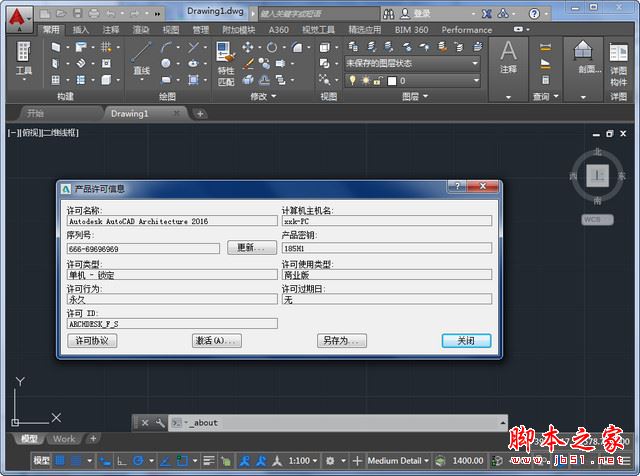This screenshot has height=476, width=640.
Task: Click the Print icon in quick access toolbar
Action: tap(93, 13)
